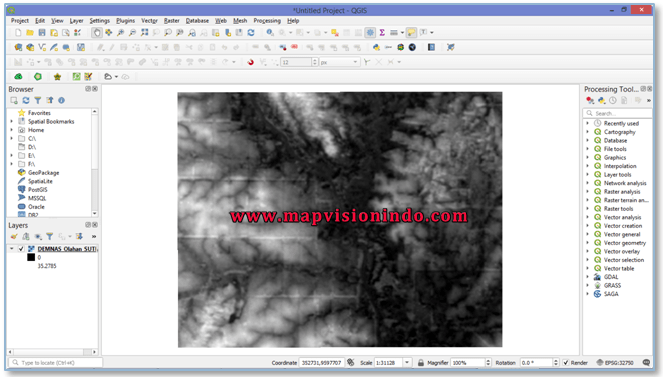Image resolution: width=663 pixels, height=377 pixels.
Task: Activate the Identify Features tool
Action: pyautogui.click(x=270, y=33)
